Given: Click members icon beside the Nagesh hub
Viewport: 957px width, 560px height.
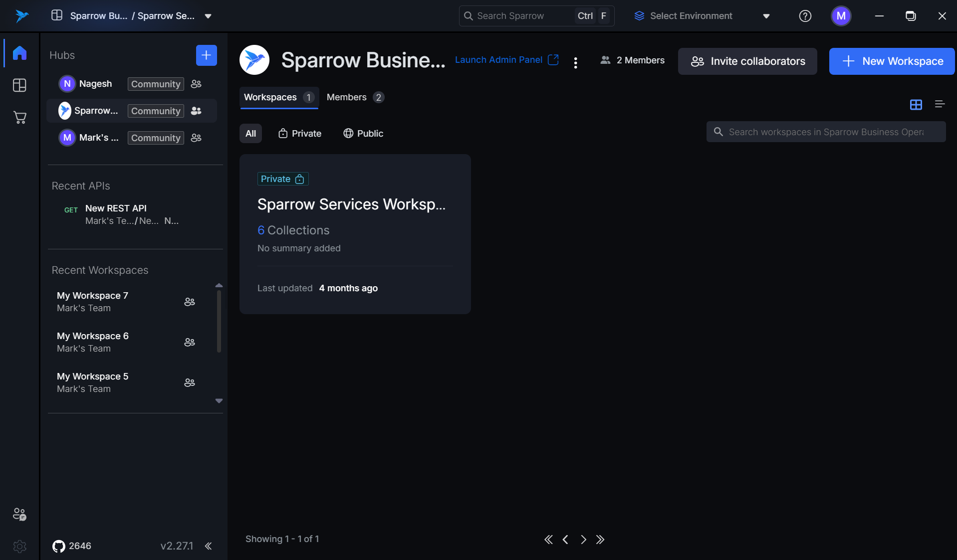Looking at the screenshot, I should [196, 84].
